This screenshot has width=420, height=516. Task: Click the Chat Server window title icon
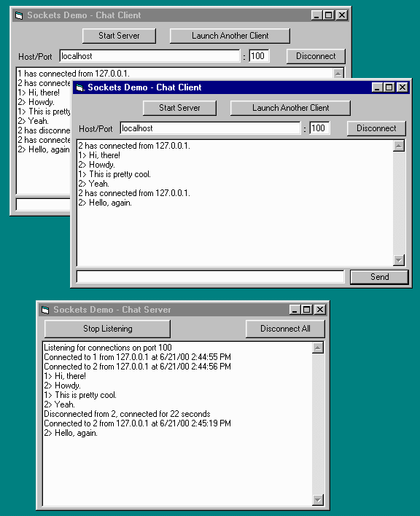pyautogui.click(x=45, y=310)
